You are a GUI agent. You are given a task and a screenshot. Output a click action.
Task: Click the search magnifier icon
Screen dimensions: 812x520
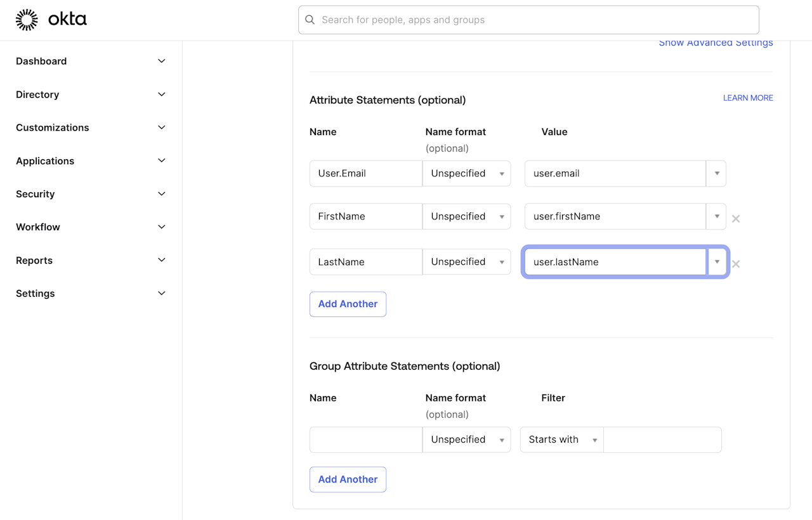click(310, 20)
